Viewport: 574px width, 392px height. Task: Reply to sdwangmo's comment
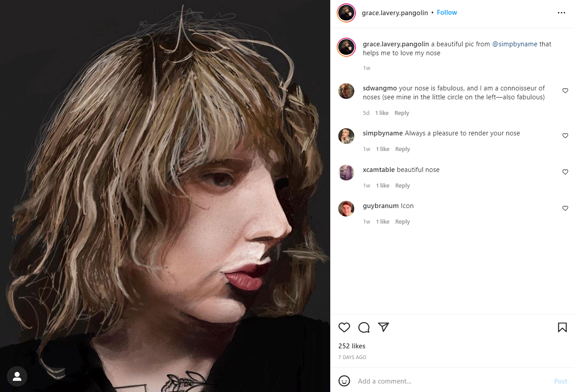[x=402, y=113]
